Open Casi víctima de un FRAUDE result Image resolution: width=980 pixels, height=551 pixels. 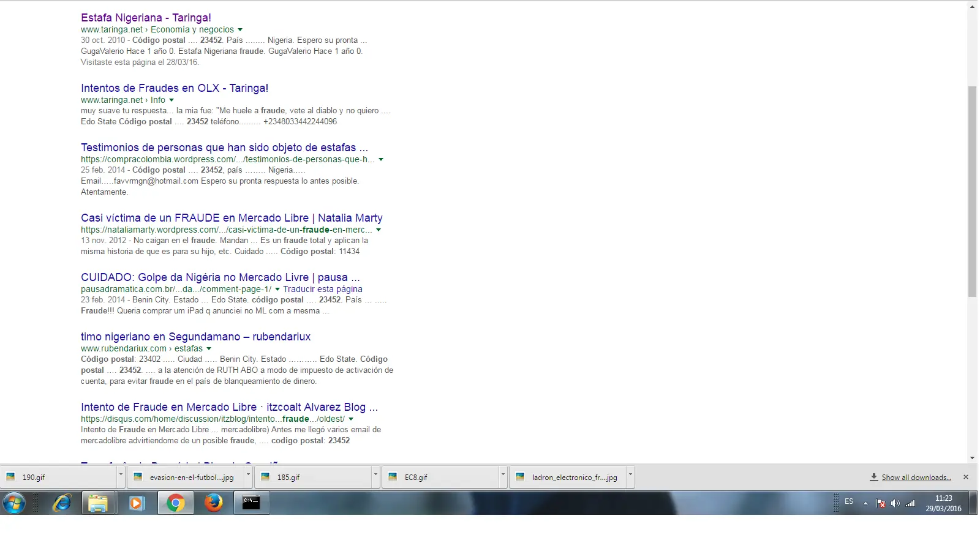[x=232, y=218]
